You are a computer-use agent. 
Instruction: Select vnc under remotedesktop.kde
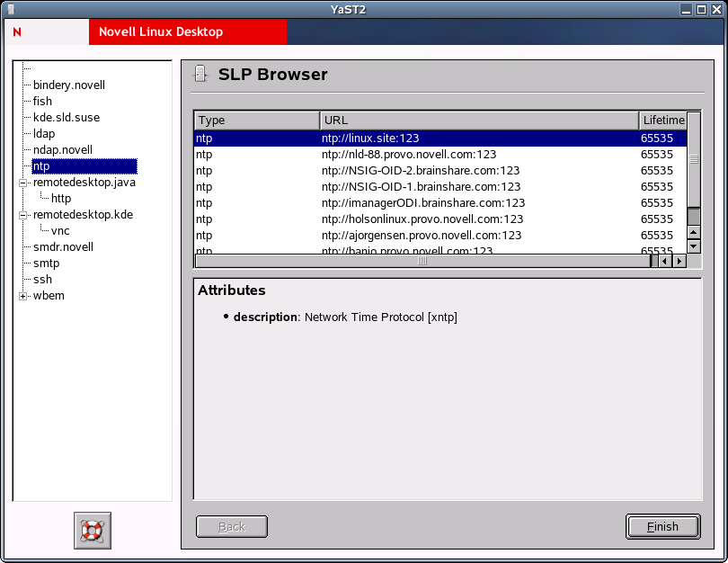(x=60, y=231)
